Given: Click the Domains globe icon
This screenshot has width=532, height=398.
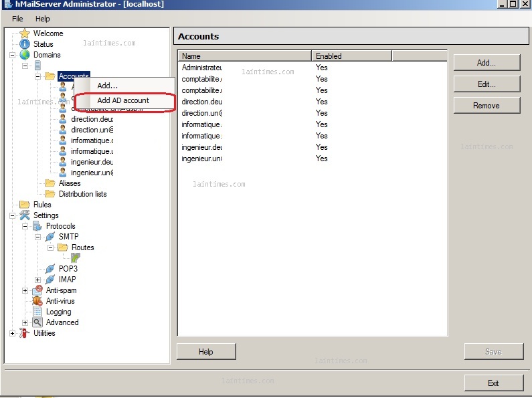Looking at the screenshot, I should click(x=25, y=55).
